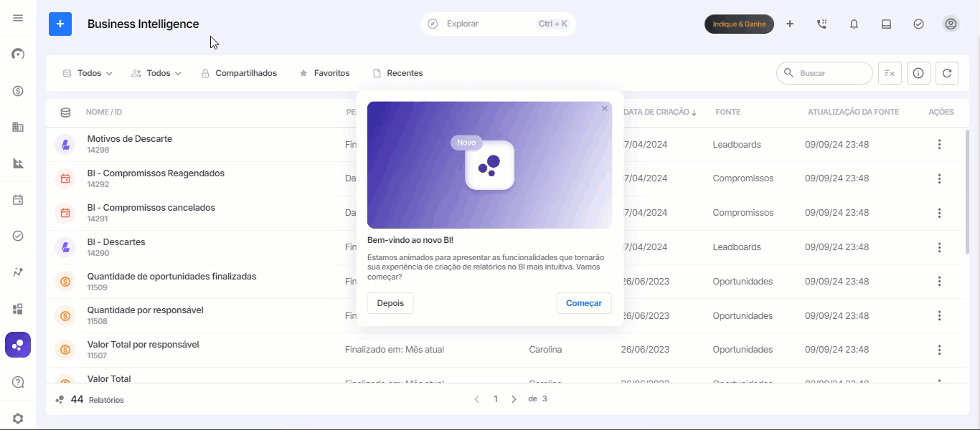Screen dimensions: 980x430
Task: Open actions menu for Motivos de Descarte
Action: pos(939,145)
